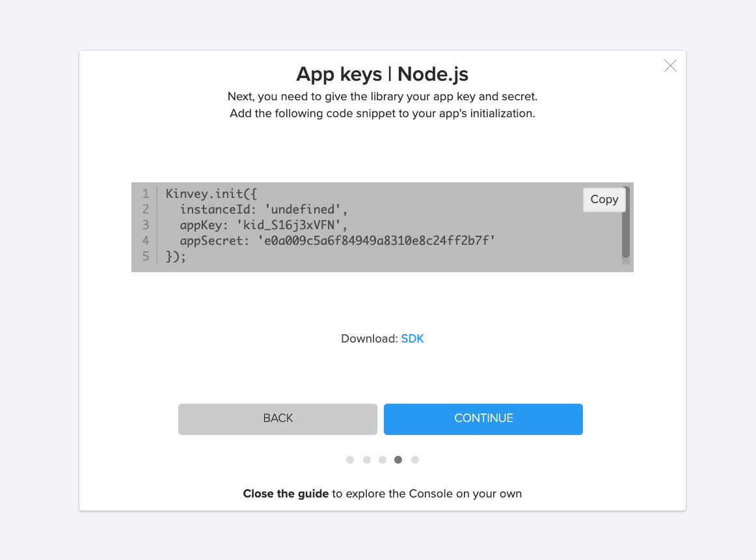Jump to the first step pagination dot
The image size is (756, 560).
point(350,460)
